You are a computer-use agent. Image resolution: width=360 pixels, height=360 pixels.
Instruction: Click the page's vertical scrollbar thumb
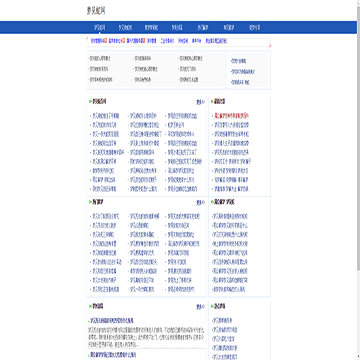(358, 136)
